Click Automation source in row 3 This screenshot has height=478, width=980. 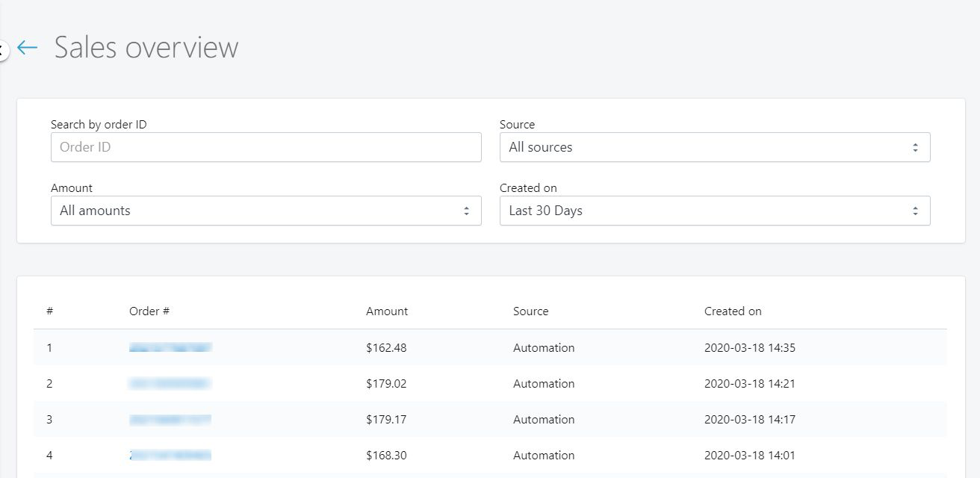pyautogui.click(x=544, y=420)
